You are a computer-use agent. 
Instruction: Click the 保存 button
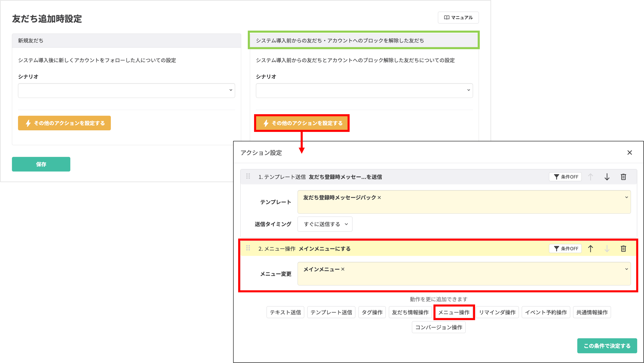(41, 164)
